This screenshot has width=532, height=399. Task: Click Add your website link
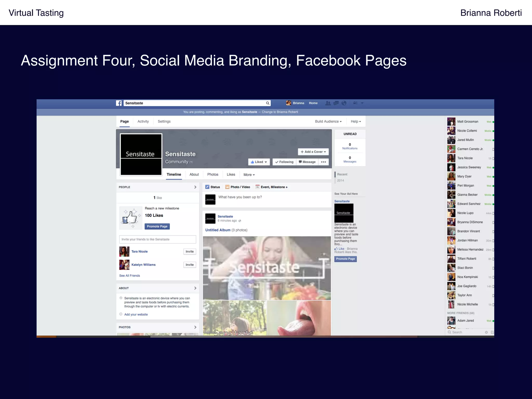pos(136,315)
